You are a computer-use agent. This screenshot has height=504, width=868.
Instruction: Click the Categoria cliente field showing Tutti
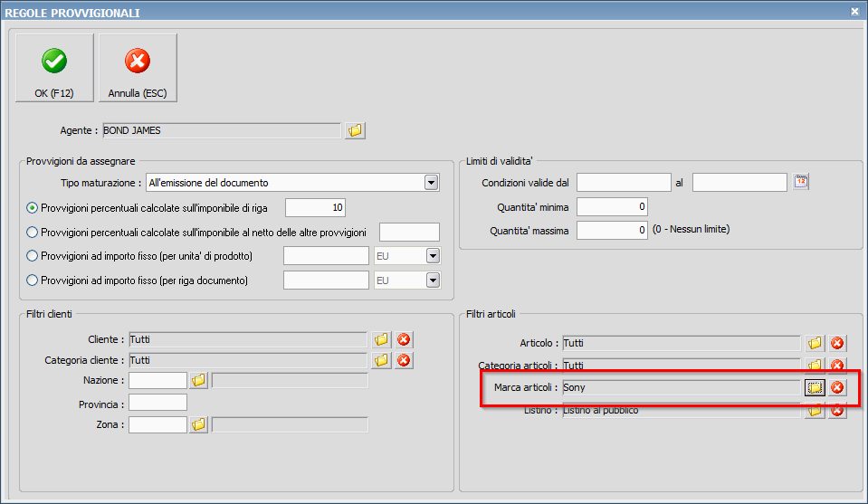248,360
